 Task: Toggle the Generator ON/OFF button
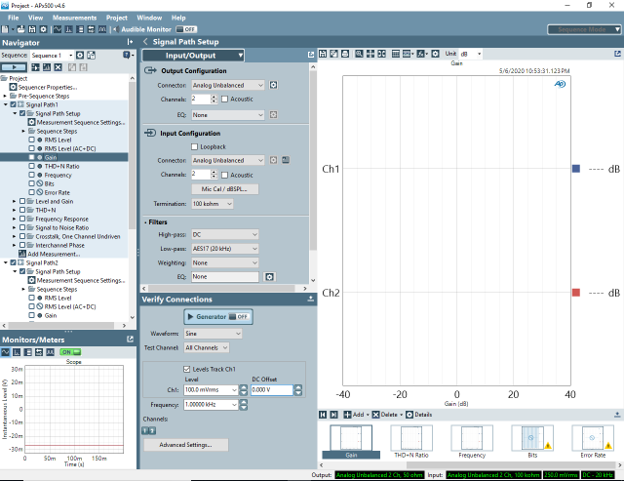click(218, 317)
